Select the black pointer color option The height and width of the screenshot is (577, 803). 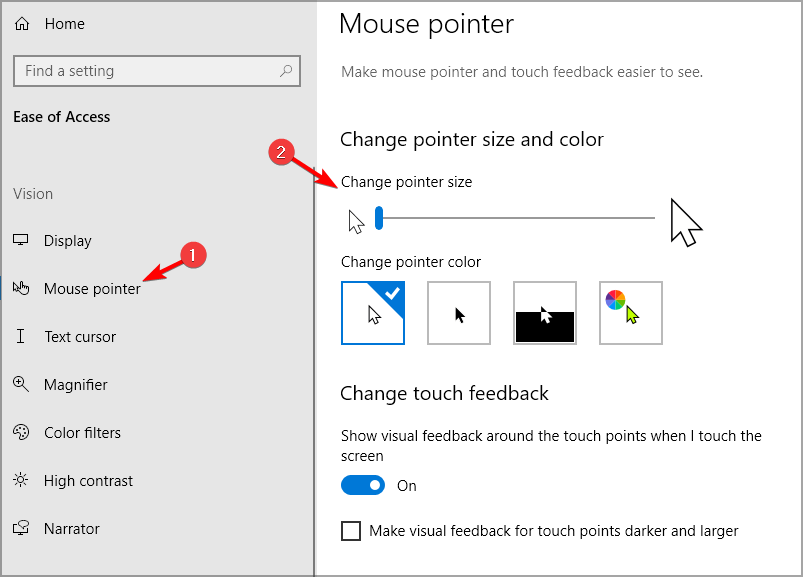(x=459, y=313)
